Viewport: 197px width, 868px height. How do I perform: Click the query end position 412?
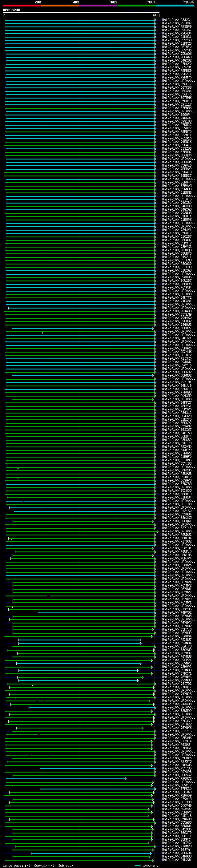pyautogui.click(x=155, y=15)
